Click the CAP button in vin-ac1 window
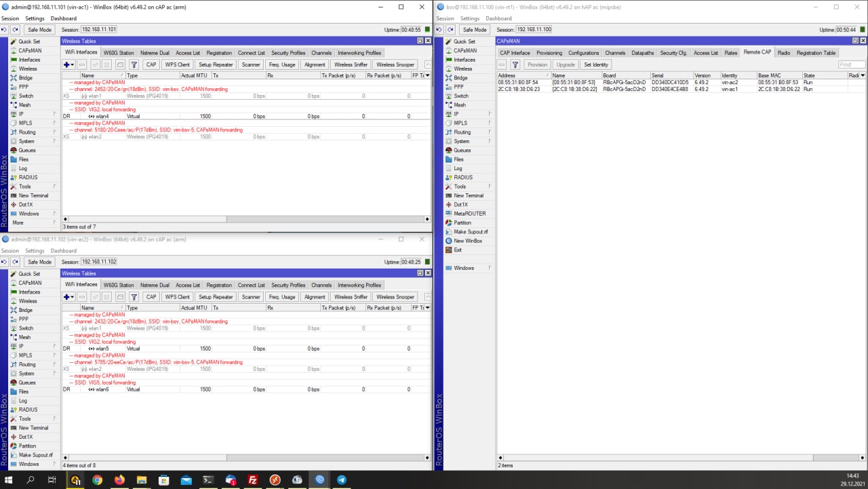The height and width of the screenshot is (489, 868). tap(151, 65)
